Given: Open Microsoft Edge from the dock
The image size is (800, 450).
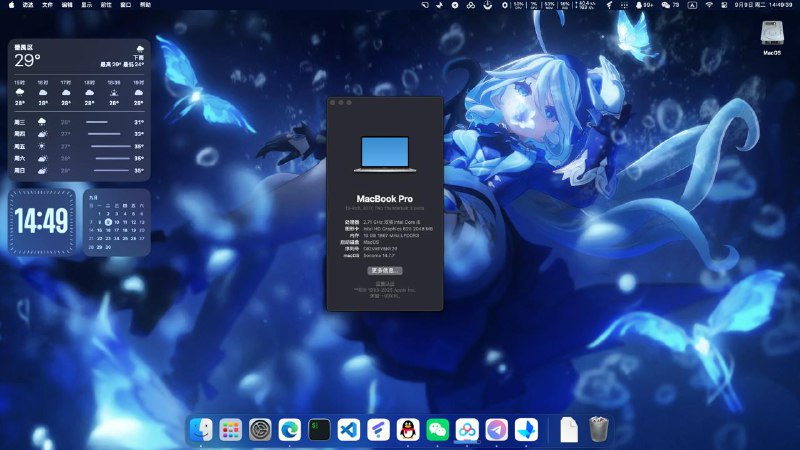Looking at the screenshot, I should 290,429.
